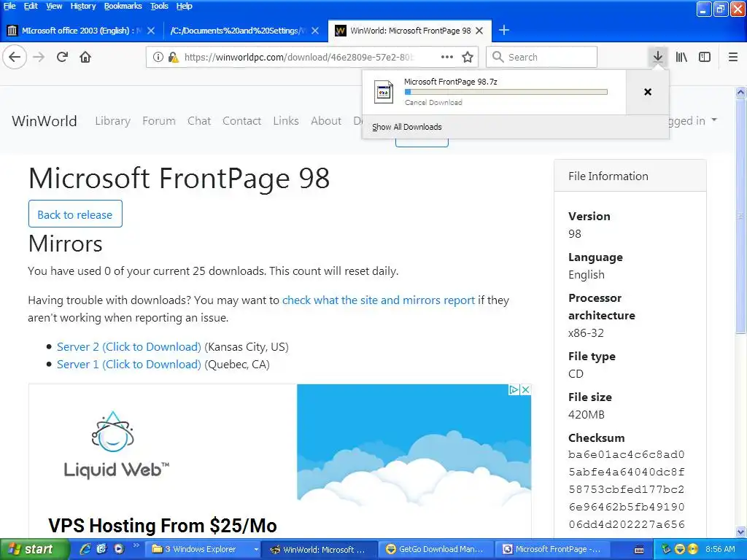Viewport: 747px width, 560px height.
Task: Click the on-screen keyboard tray icon
Action: [639, 550]
